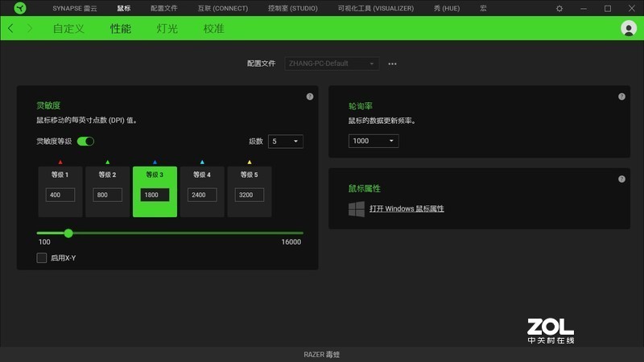Open the profiles top menu item
This screenshot has height=362, width=644.
[x=164, y=8]
